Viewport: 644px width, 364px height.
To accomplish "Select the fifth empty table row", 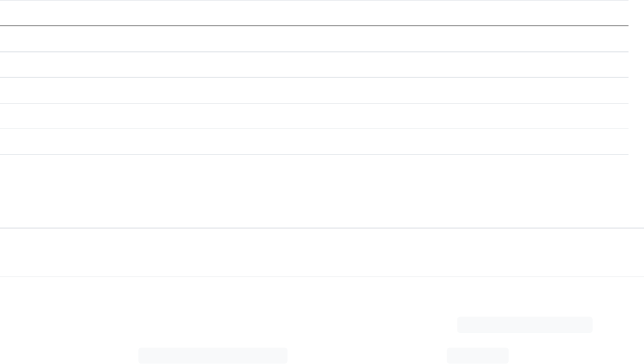I will coord(314,142).
